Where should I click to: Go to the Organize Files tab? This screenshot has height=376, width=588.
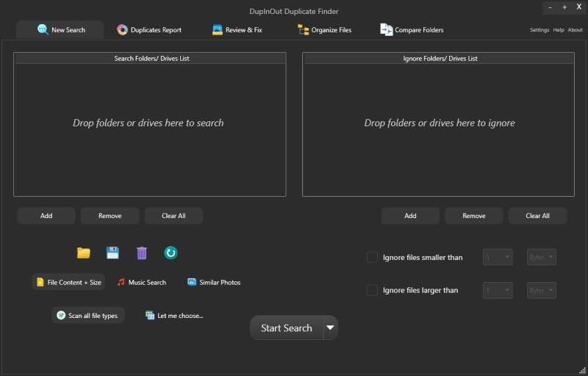coord(324,30)
